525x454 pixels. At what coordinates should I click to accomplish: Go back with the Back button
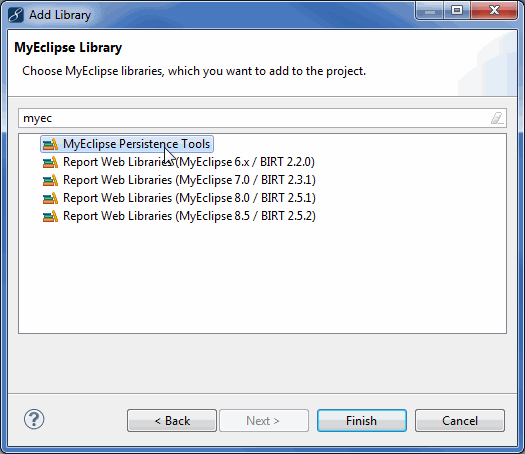[172, 421]
